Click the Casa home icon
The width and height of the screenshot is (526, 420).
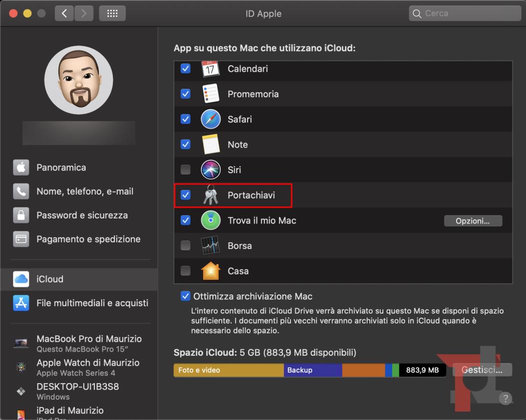[211, 271]
